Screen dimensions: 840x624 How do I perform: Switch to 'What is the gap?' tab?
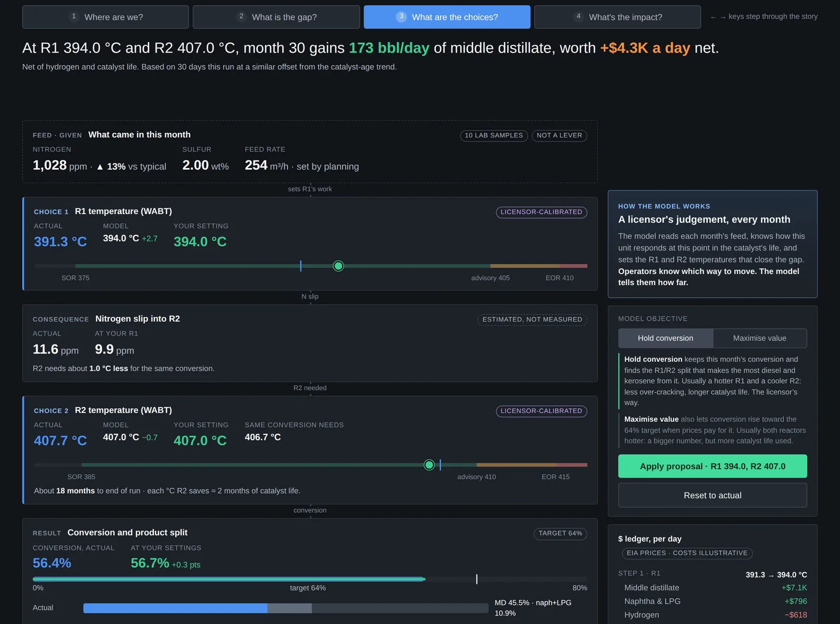click(276, 17)
